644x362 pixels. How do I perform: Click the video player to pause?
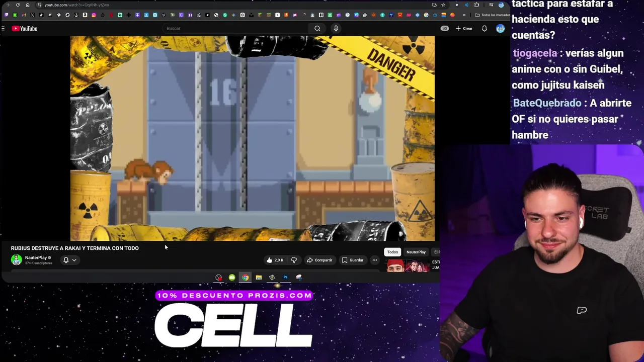253,138
